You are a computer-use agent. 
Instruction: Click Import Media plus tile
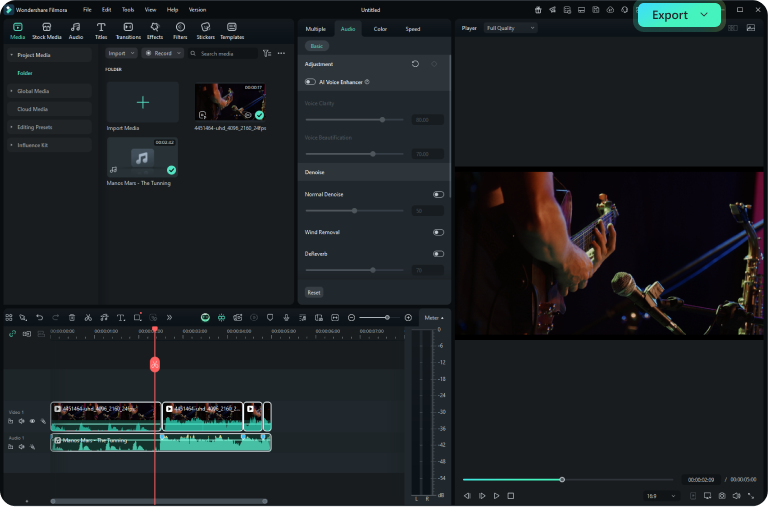click(143, 102)
